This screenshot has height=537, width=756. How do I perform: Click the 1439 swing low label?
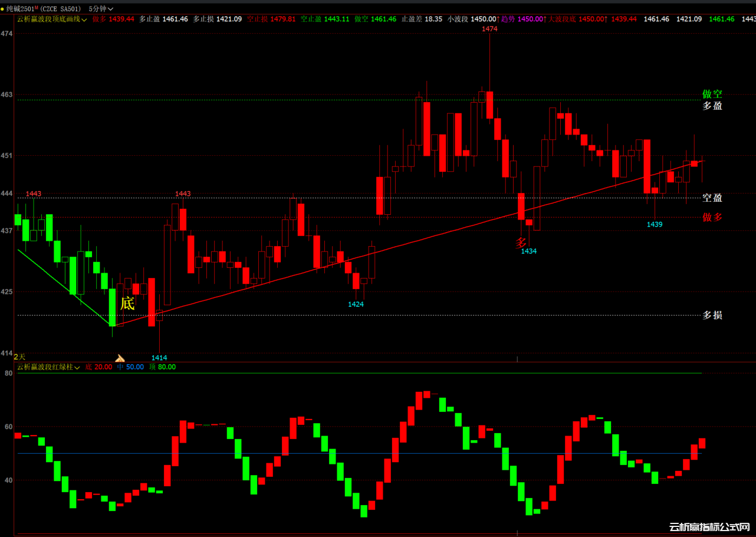(655, 224)
